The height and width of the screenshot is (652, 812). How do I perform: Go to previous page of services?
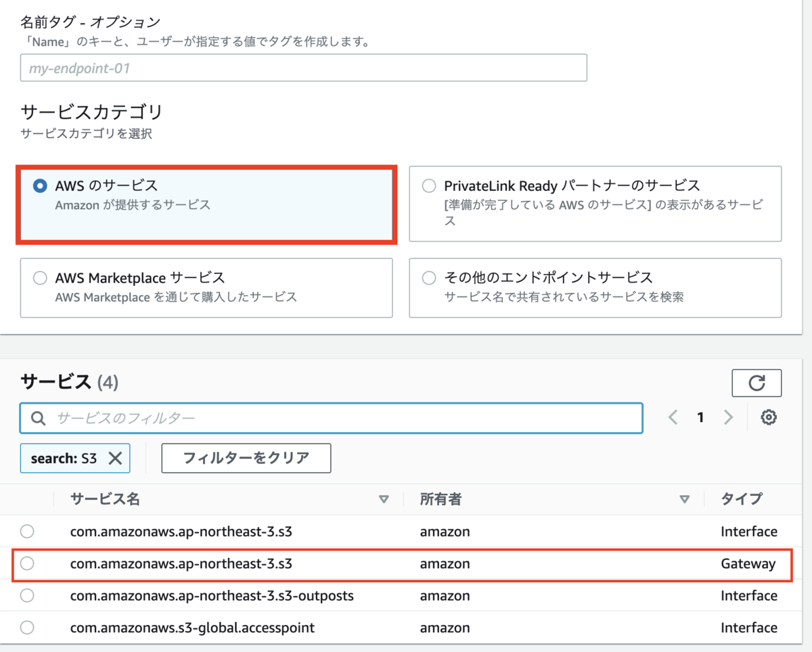[x=673, y=417]
